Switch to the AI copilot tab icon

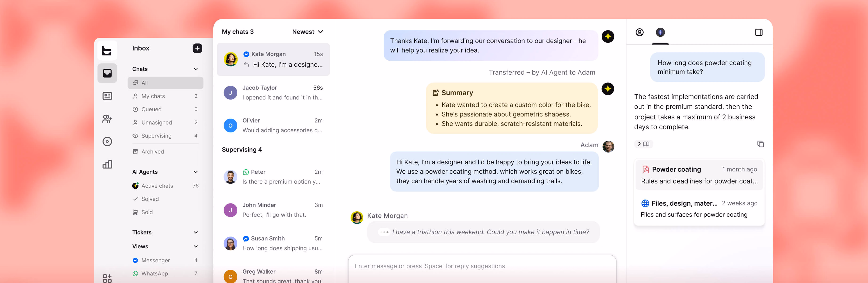coord(660,32)
